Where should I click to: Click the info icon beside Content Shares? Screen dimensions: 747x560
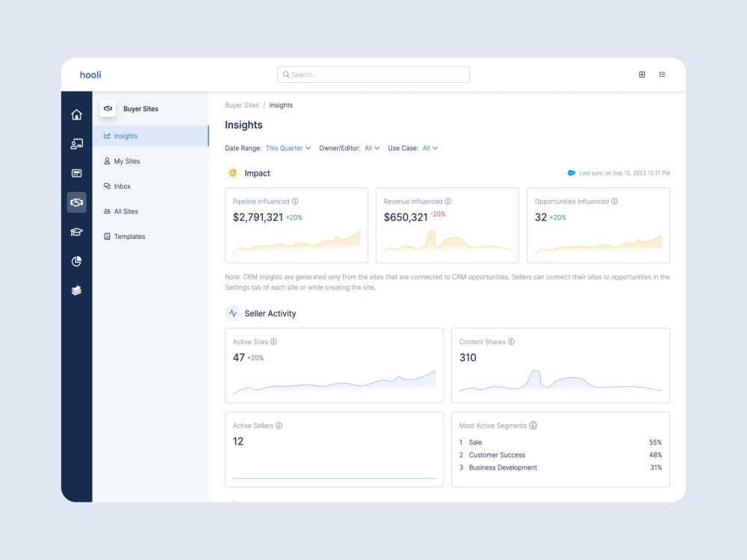[x=511, y=342]
